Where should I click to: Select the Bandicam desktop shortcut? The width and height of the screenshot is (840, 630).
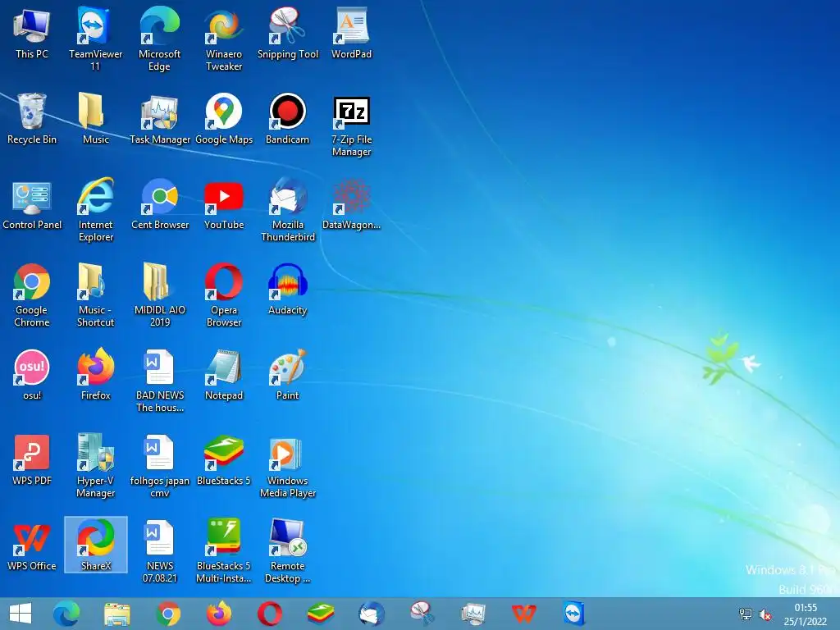[288, 118]
